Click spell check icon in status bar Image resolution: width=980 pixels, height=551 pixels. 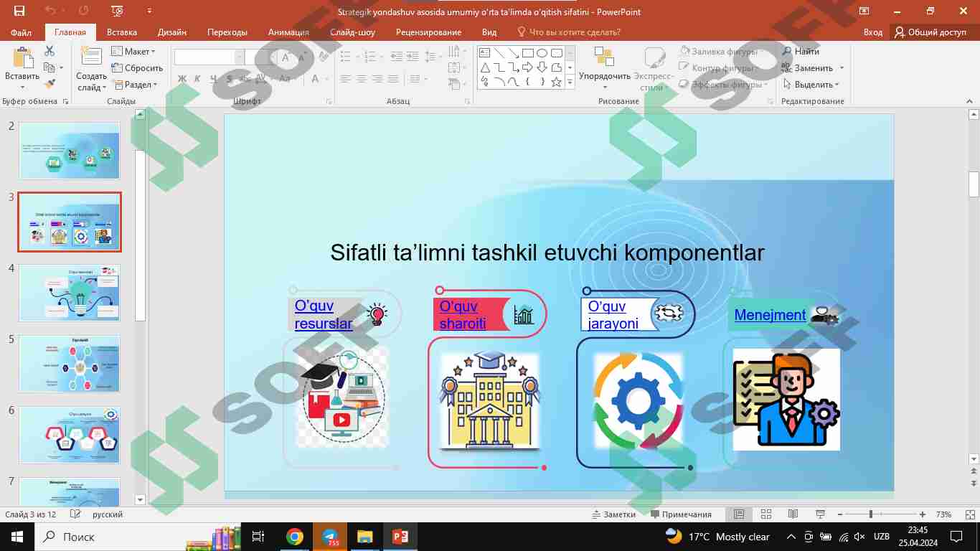(75, 514)
